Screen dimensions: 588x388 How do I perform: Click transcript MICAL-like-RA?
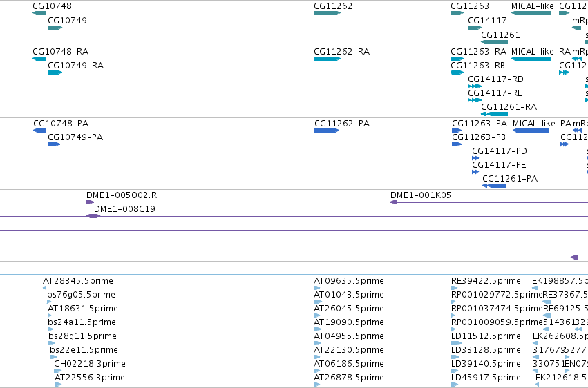[x=531, y=59]
